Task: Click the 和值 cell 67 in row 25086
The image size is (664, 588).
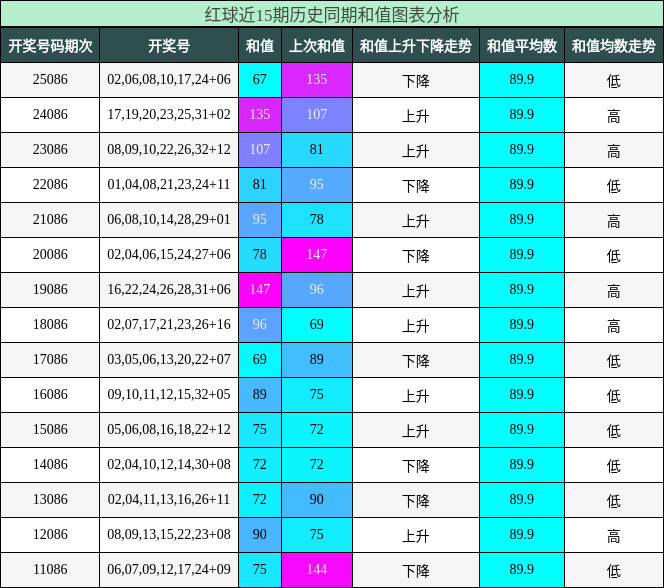Action: 260,80
